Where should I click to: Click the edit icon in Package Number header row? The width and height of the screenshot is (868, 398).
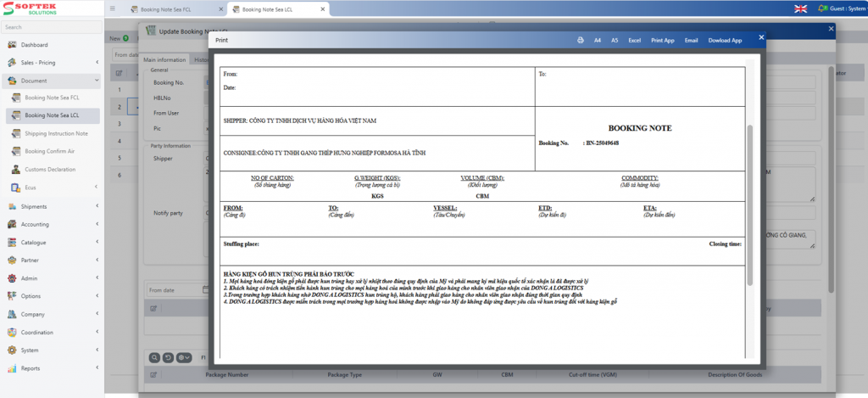pos(153,375)
